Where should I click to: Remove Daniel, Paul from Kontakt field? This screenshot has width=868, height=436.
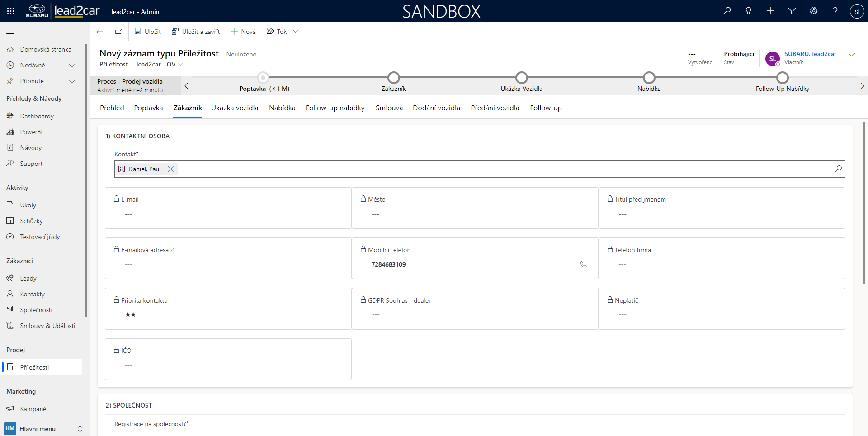pyautogui.click(x=171, y=169)
